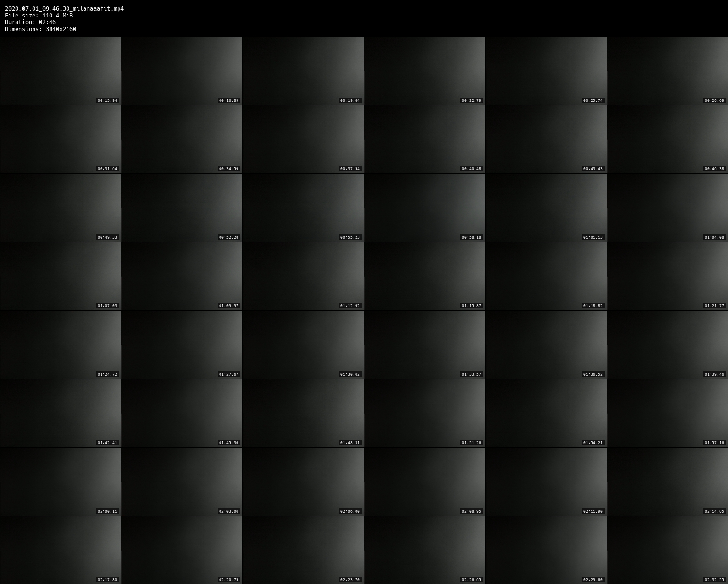Select the frame at 01:18.82
Screen dimensions: 728x584
[x=546, y=276]
